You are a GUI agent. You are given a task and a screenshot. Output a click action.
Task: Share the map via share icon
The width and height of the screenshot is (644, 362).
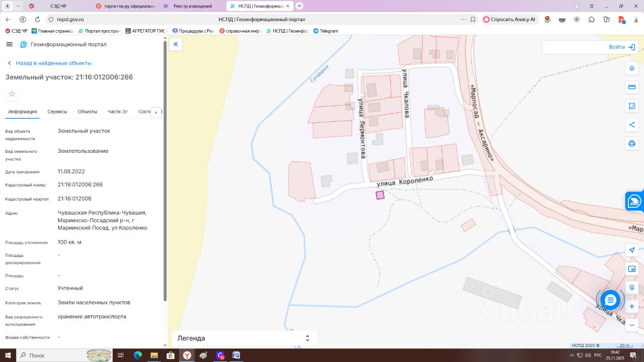pos(632,125)
